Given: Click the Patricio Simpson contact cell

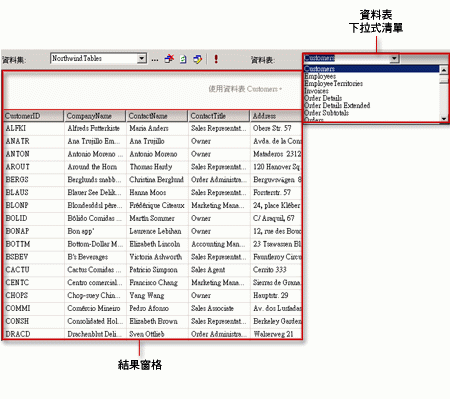Looking at the screenshot, I should tap(157, 270).
